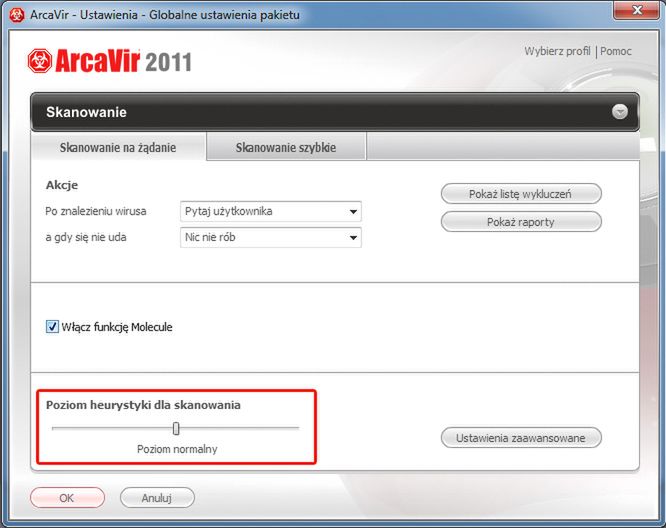Viewport: 666px width, 528px height.
Task: Click the ArcaVir biohazard logo icon
Action: click(40, 61)
